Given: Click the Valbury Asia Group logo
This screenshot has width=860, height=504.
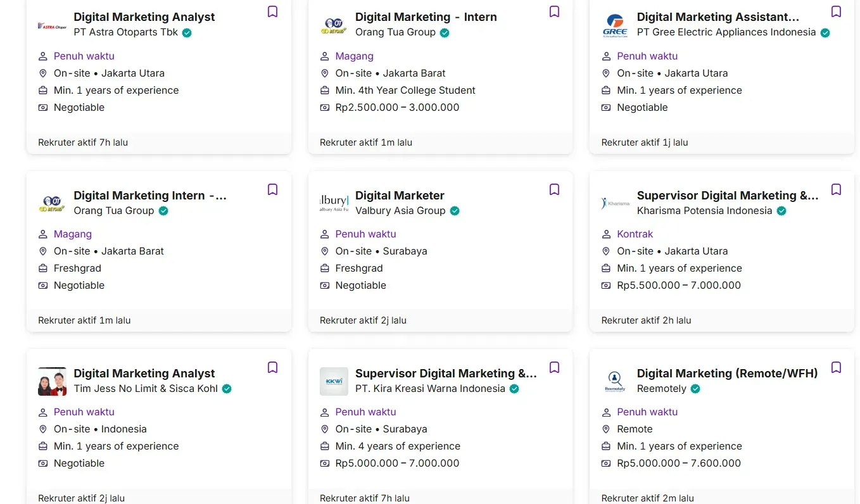Looking at the screenshot, I should pyautogui.click(x=334, y=203).
